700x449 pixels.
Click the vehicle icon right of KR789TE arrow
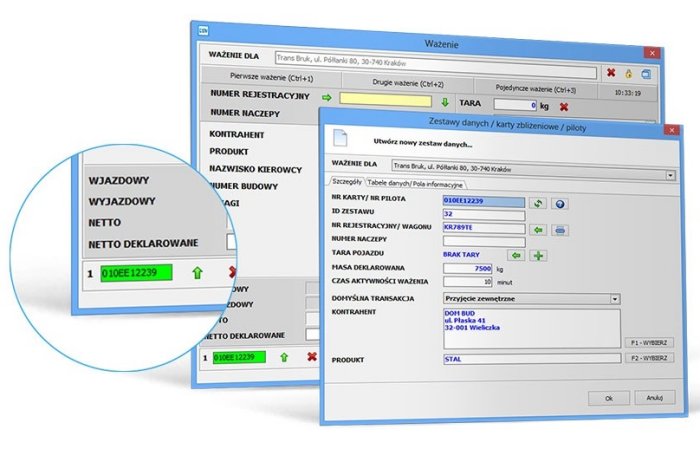coord(560,229)
